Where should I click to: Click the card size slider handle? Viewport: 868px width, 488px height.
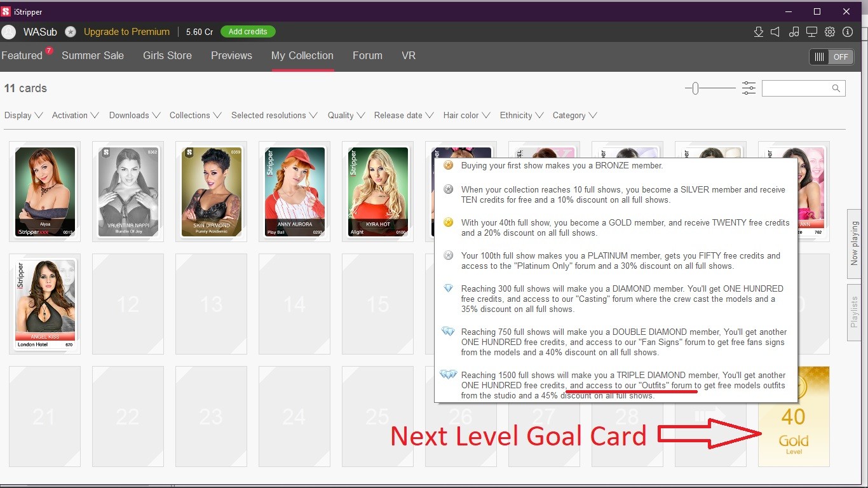coord(695,88)
